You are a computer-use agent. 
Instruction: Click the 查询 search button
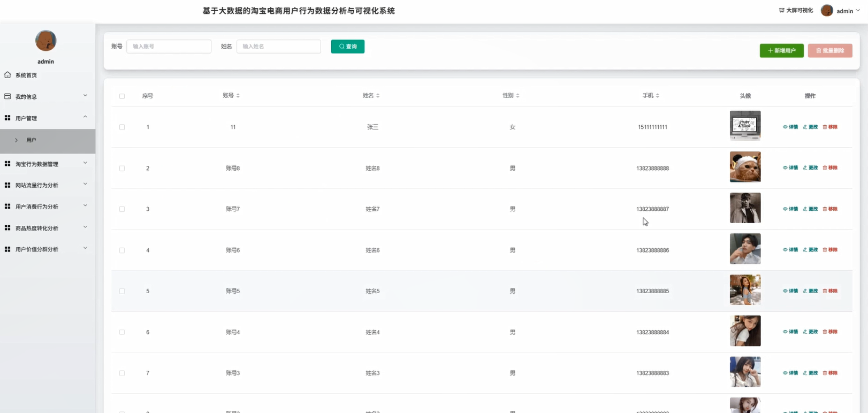348,47
